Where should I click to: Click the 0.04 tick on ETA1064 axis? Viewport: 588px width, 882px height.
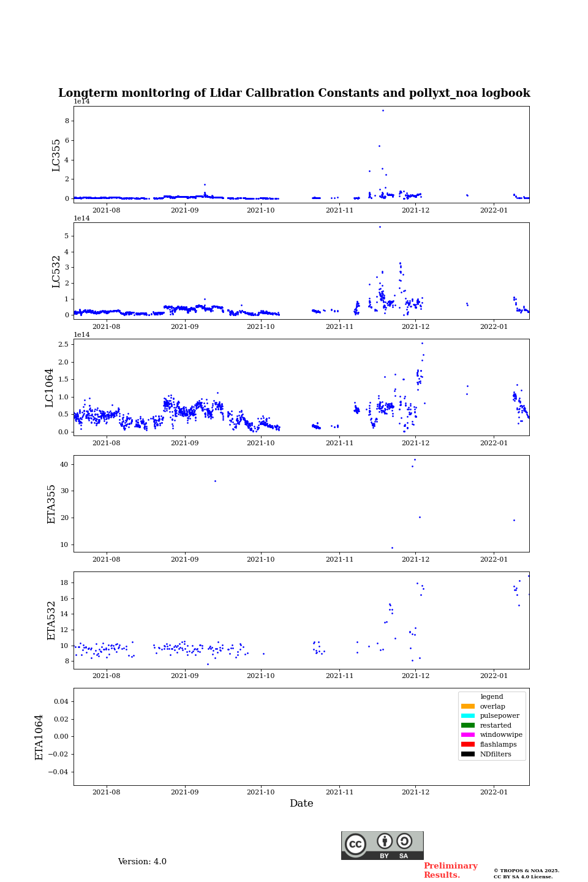[61, 701]
